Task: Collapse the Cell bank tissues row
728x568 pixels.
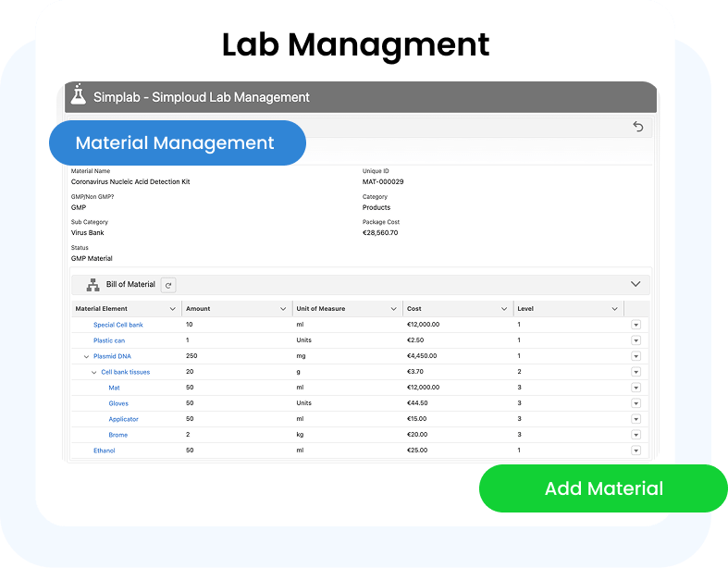Action: click(x=94, y=372)
